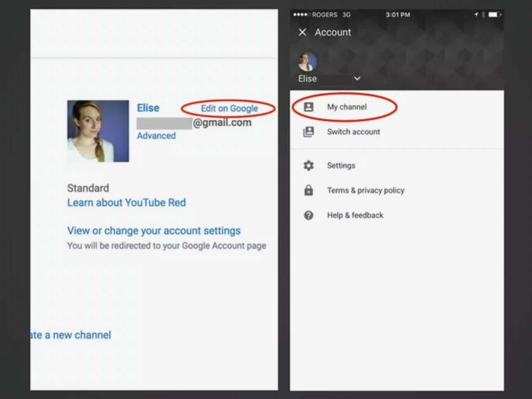The width and height of the screenshot is (532, 399).
Task: Click the large Elise profile photo
Action: (98, 131)
